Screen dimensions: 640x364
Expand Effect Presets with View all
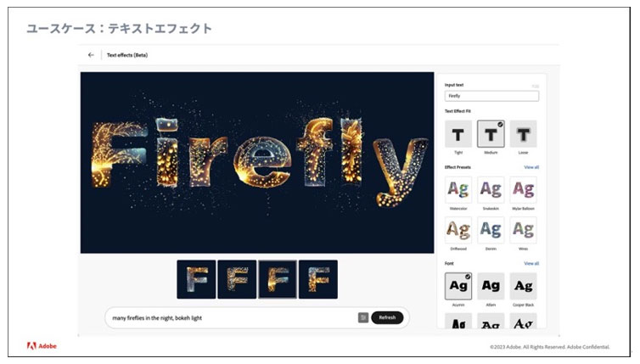(x=531, y=167)
